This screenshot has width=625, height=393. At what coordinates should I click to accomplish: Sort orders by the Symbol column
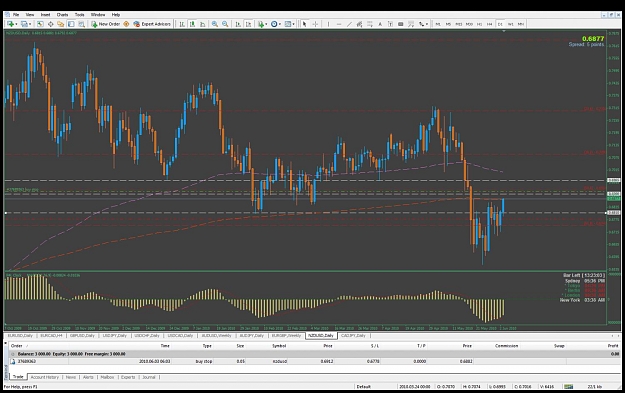279,346
